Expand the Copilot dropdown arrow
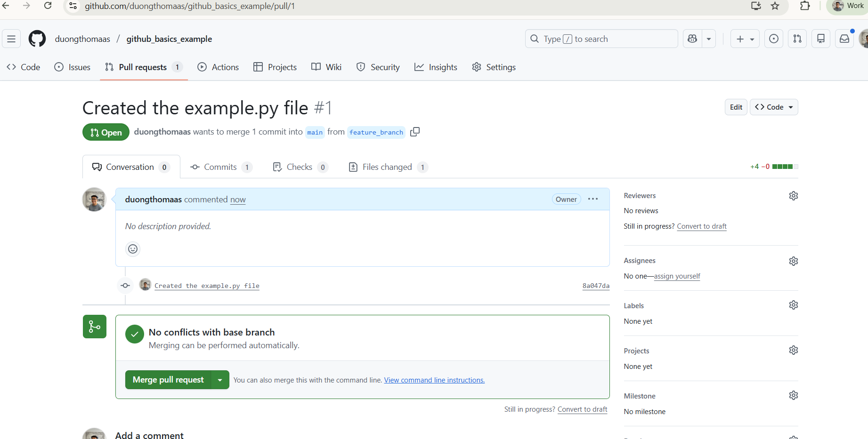This screenshot has height=439, width=868. [x=709, y=39]
